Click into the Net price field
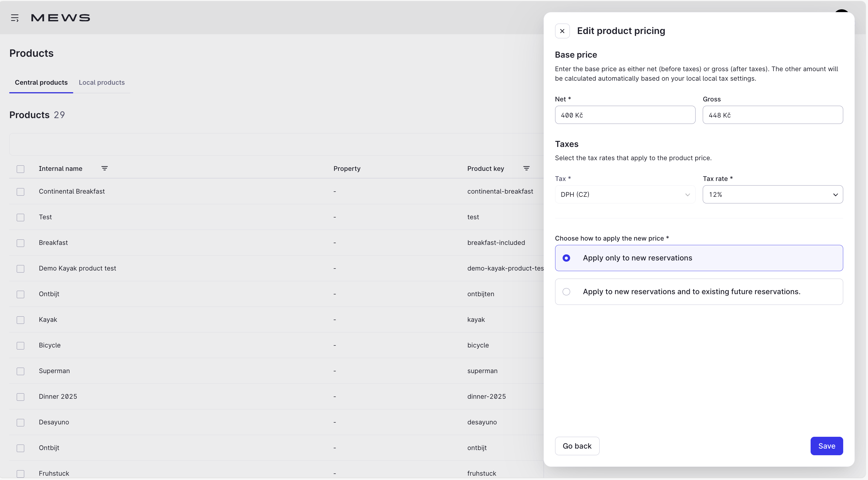 [625, 115]
